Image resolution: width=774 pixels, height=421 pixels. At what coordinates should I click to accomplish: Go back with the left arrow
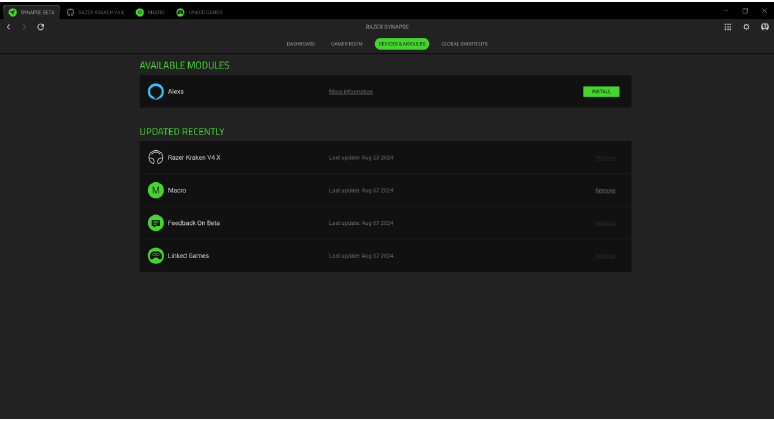[x=8, y=27]
